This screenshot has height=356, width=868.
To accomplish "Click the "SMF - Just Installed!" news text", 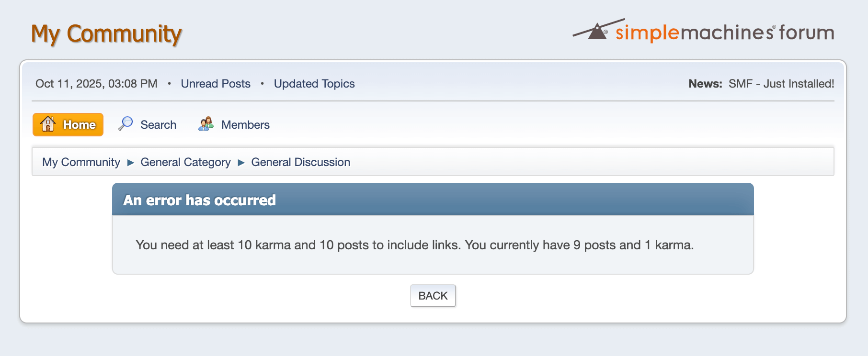I will pyautogui.click(x=781, y=84).
